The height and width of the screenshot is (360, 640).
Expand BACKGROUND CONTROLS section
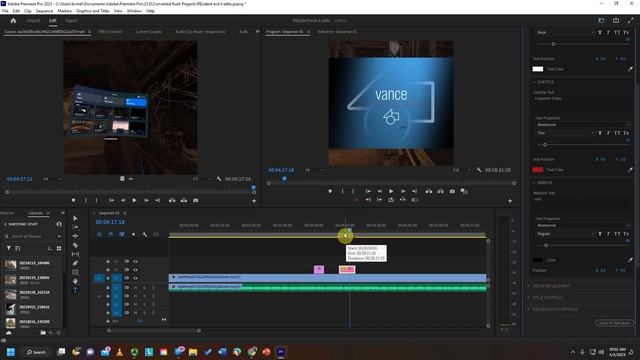[529, 309]
